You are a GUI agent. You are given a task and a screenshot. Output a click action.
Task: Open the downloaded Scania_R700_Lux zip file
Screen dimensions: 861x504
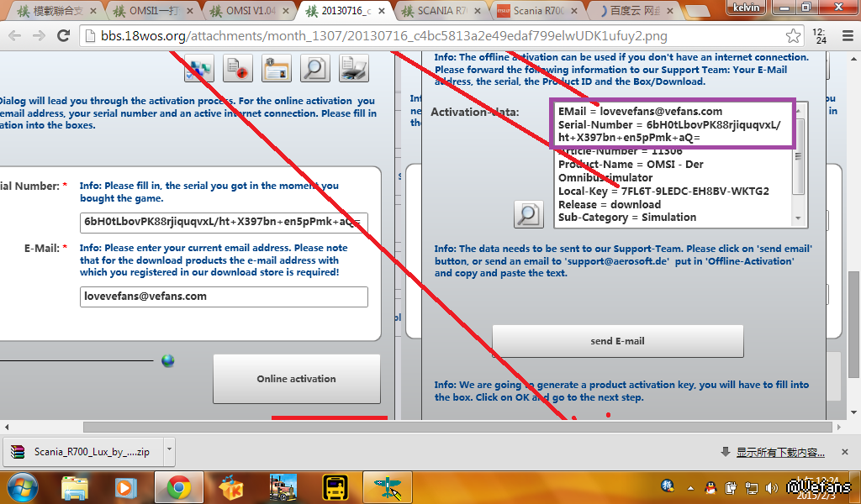[84, 451]
